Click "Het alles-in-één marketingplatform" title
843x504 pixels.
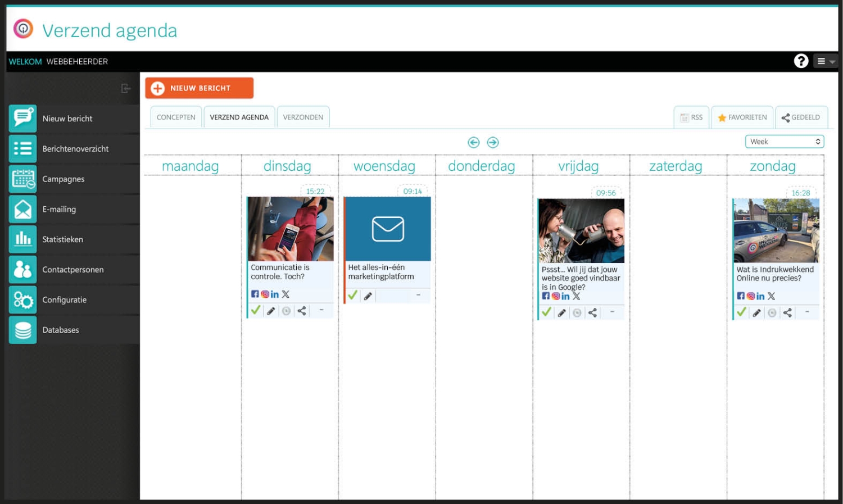381,272
